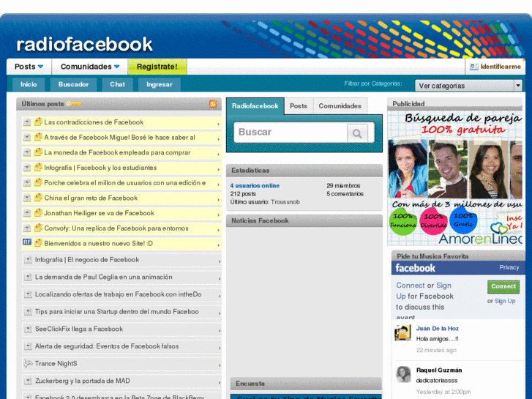This screenshot has width=532, height=399.
Task: Click the Privacy link in Facebook widget
Action: point(509,267)
